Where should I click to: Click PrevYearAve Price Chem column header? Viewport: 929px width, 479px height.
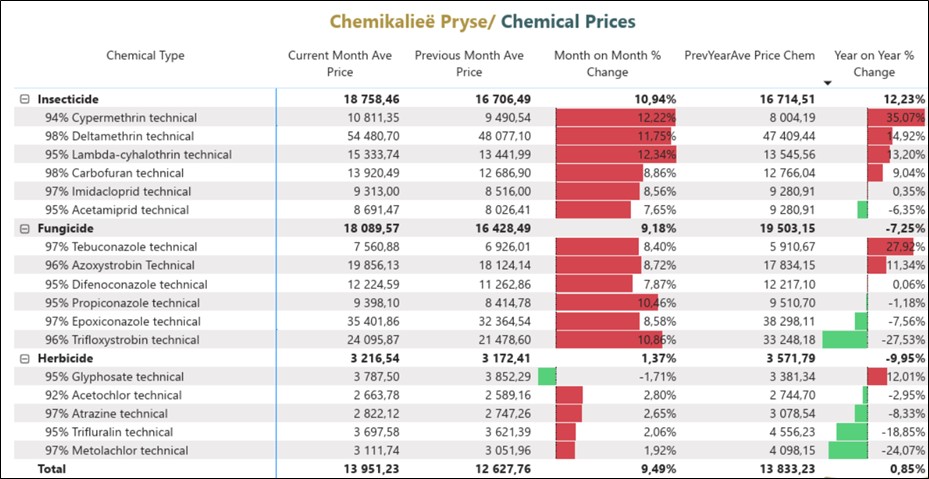click(x=749, y=56)
